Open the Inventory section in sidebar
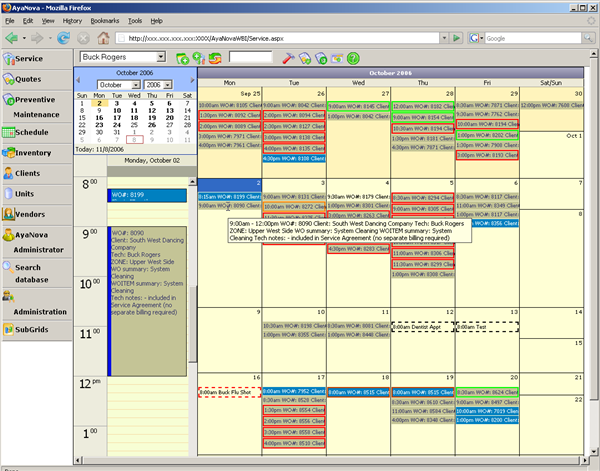 pyautogui.click(x=37, y=153)
